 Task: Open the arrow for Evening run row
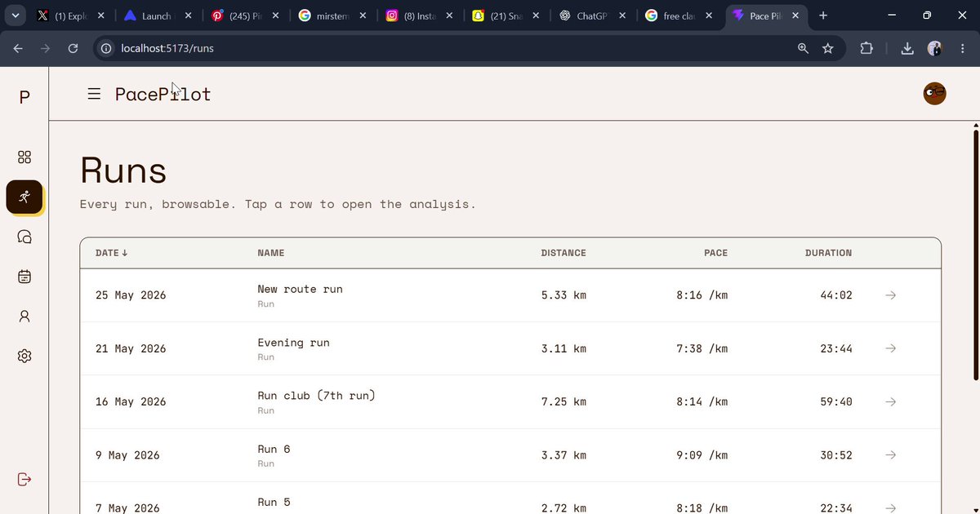pyautogui.click(x=891, y=348)
